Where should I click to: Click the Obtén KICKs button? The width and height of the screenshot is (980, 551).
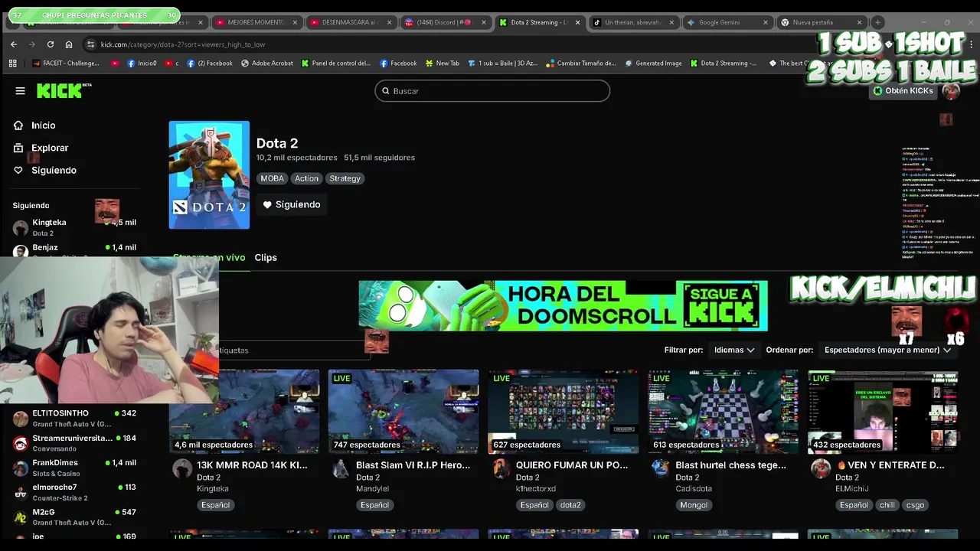[903, 90]
